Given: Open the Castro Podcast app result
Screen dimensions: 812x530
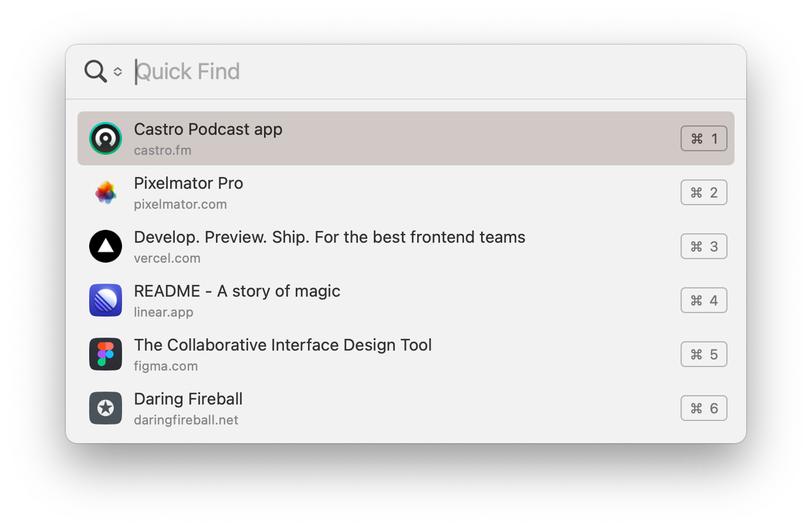Looking at the screenshot, I should (208, 130).
